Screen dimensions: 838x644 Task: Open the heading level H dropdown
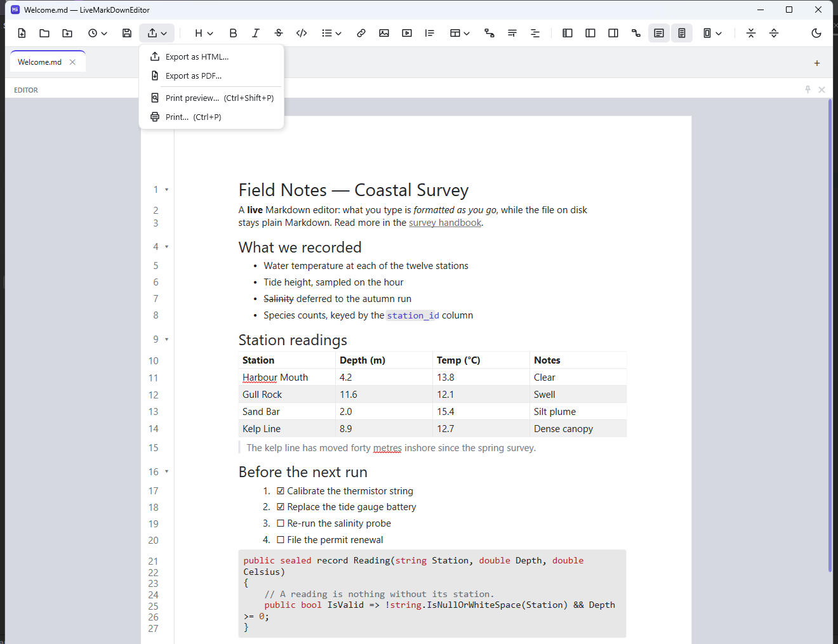pos(204,33)
